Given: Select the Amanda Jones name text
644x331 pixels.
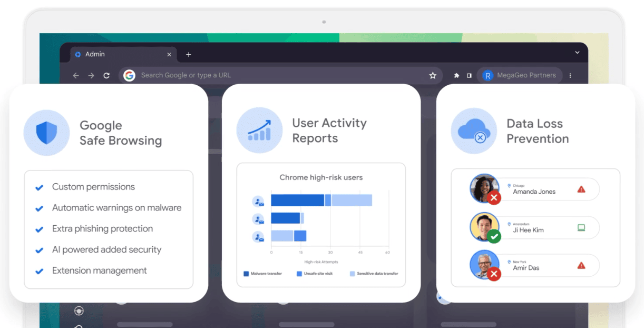Looking at the screenshot, I should pyautogui.click(x=534, y=192).
